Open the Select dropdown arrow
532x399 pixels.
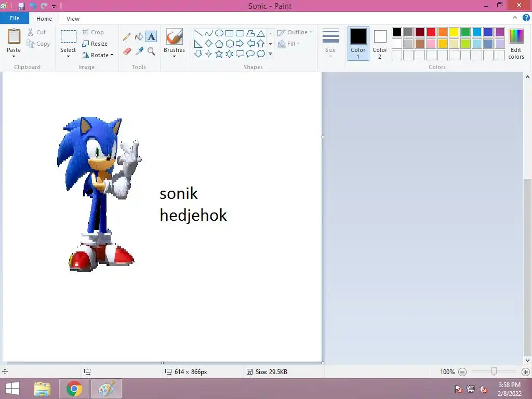[x=68, y=56]
